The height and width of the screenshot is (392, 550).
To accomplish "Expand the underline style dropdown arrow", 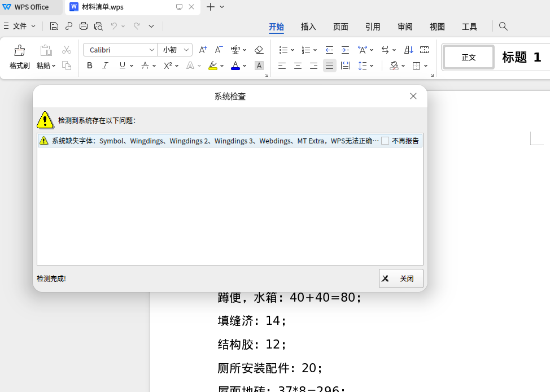I will click(x=132, y=66).
